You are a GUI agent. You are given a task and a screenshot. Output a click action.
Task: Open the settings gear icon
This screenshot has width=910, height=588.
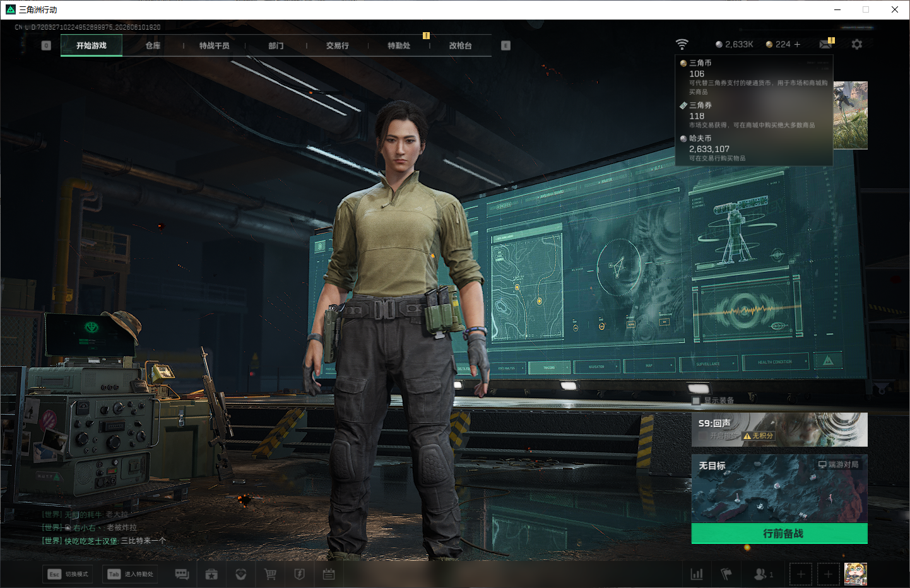click(856, 44)
